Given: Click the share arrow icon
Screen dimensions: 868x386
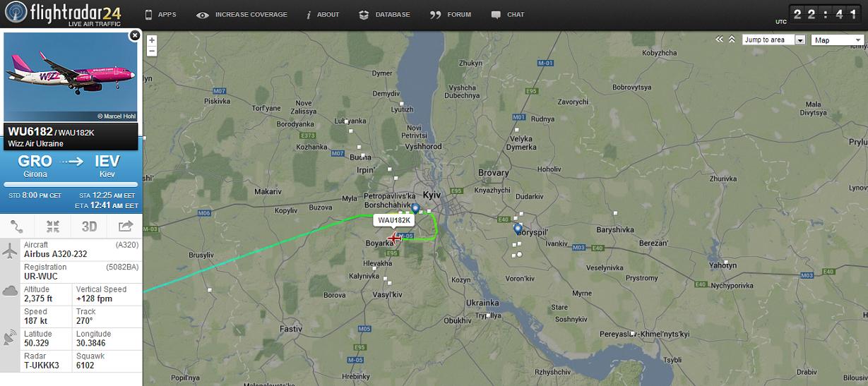Looking at the screenshot, I should click(125, 227).
